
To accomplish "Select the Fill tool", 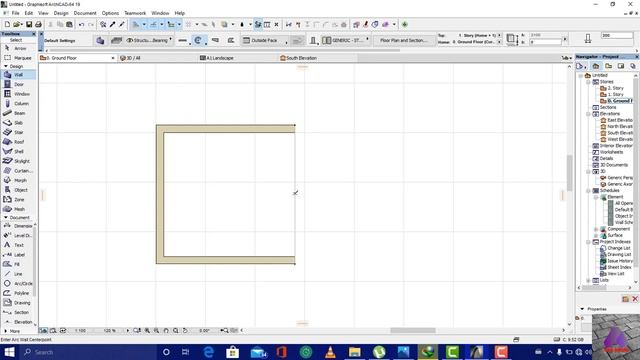I will click(x=18, y=264).
